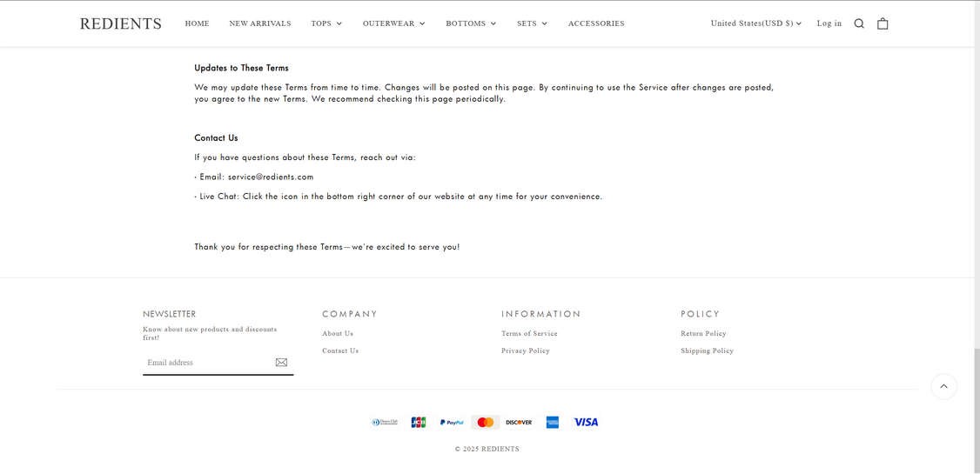Click the Discover payment icon
This screenshot has width=980, height=474.
click(519, 422)
